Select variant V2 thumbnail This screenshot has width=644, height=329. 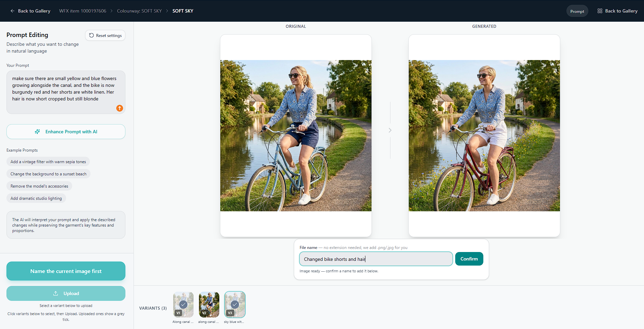tap(209, 305)
